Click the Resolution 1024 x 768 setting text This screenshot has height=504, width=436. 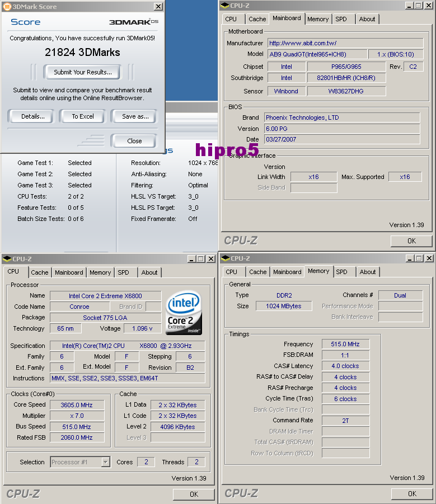pyautogui.click(x=203, y=163)
